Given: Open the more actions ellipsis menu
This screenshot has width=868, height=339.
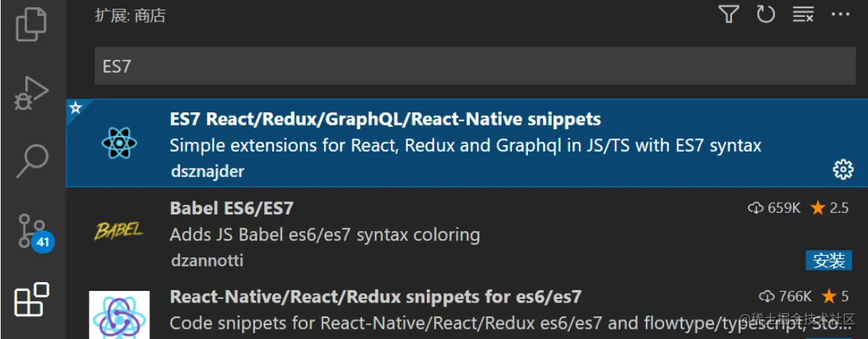Looking at the screenshot, I should tap(840, 15).
